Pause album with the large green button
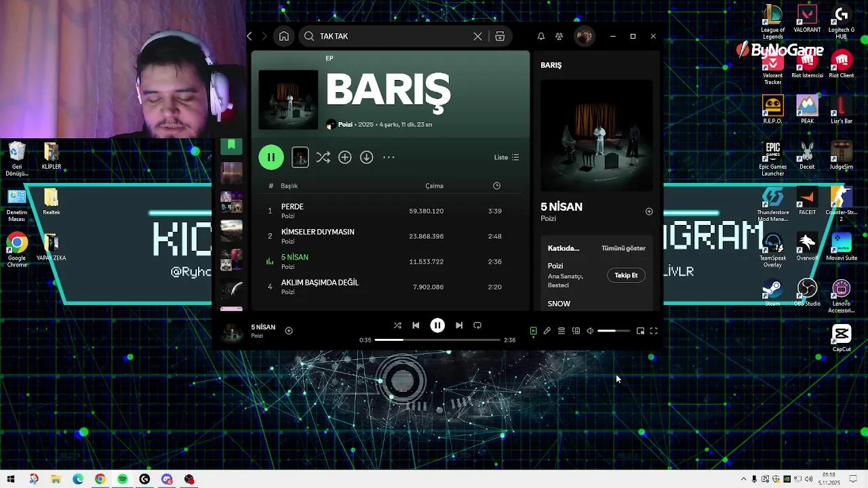Viewport: 868px width, 488px height. pos(271,157)
